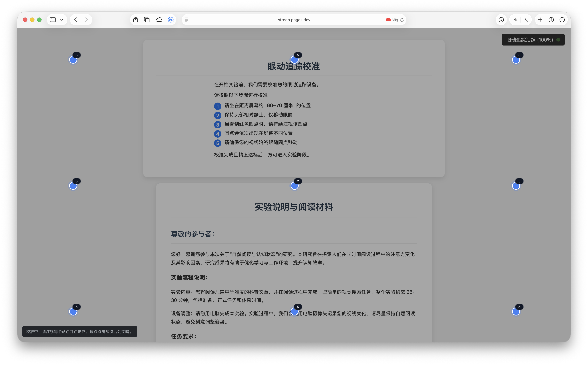Toggle the Safari sidebar
The image size is (588, 365).
click(x=53, y=20)
